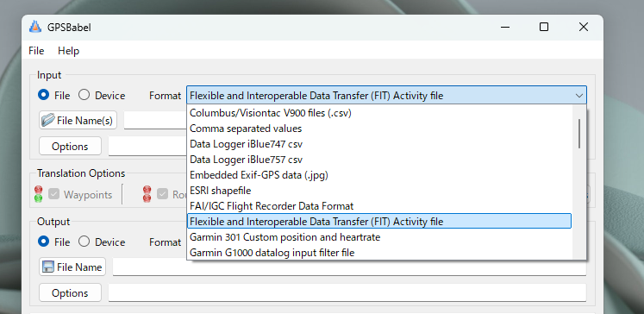
Task: Select the Output File radio button
Action: coord(43,242)
